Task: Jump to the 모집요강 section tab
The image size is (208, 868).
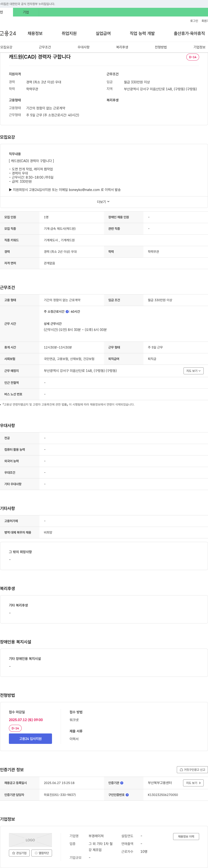Action: pyautogui.click(x=6, y=47)
